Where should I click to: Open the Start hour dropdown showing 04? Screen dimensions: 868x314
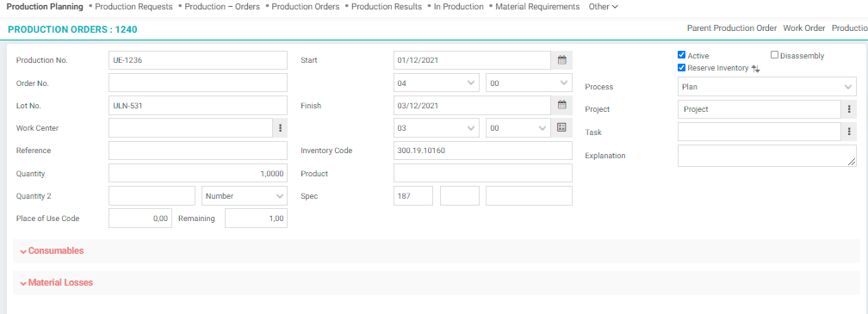(x=437, y=83)
